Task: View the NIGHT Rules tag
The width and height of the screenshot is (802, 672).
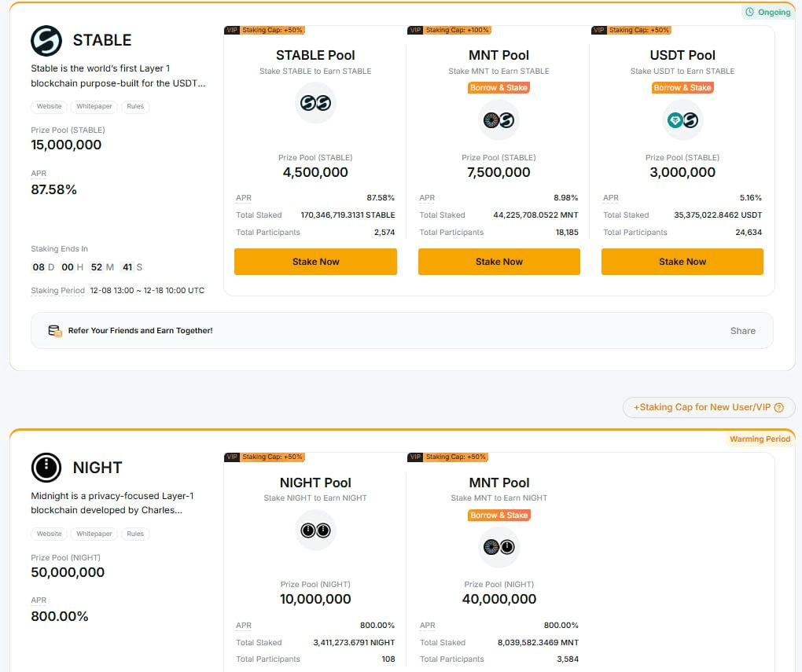Action: [x=135, y=534]
